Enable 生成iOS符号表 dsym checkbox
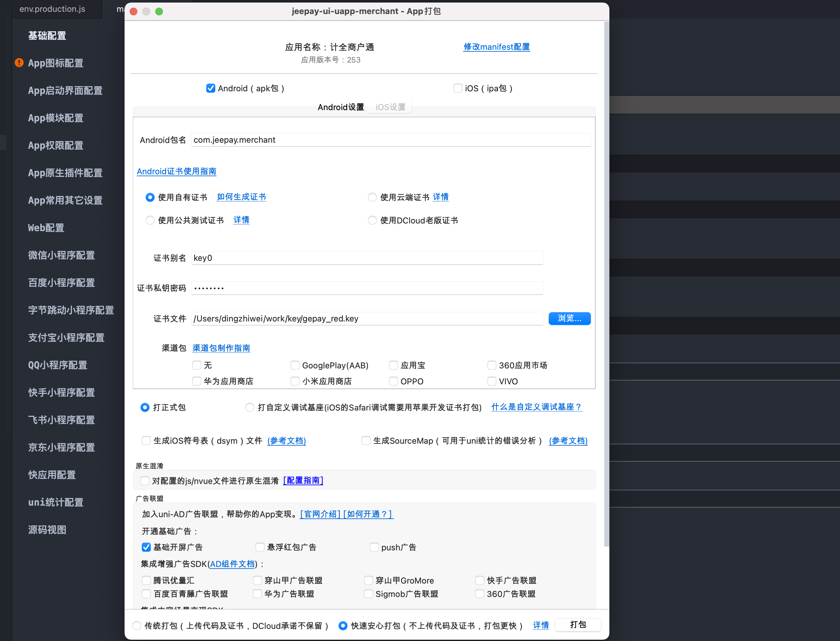Screen dimensions: 840x641 146,441
